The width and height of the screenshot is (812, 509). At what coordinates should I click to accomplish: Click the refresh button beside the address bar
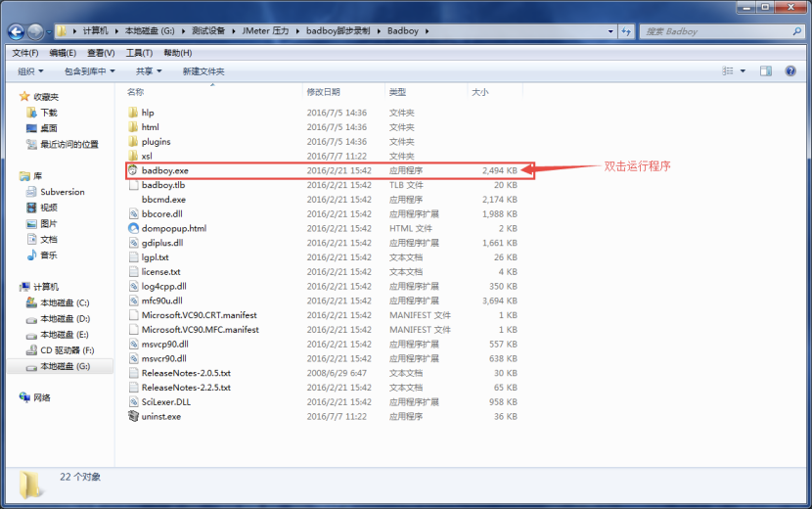pyautogui.click(x=626, y=31)
